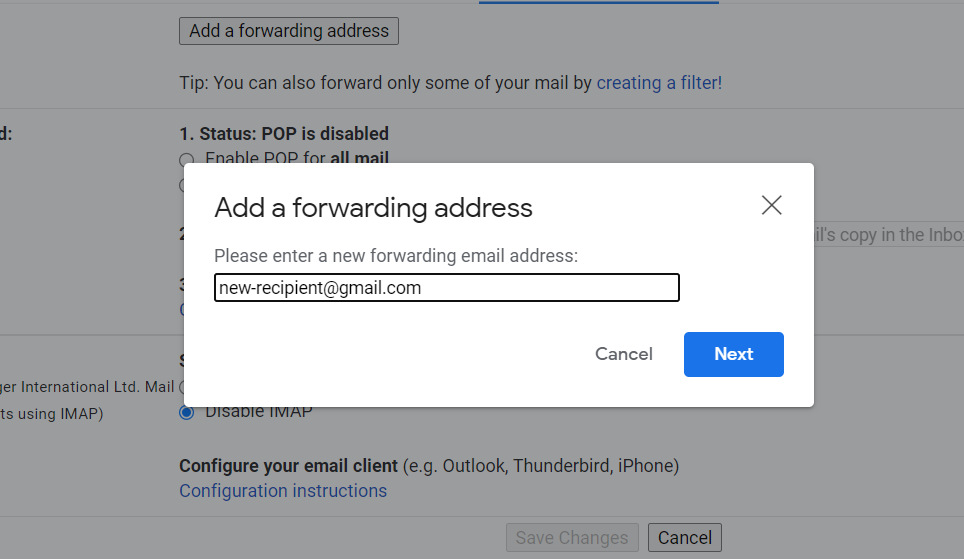The height and width of the screenshot is (559, 964).
Task: Open the "creating a filter" link
Action: (659, 83)
